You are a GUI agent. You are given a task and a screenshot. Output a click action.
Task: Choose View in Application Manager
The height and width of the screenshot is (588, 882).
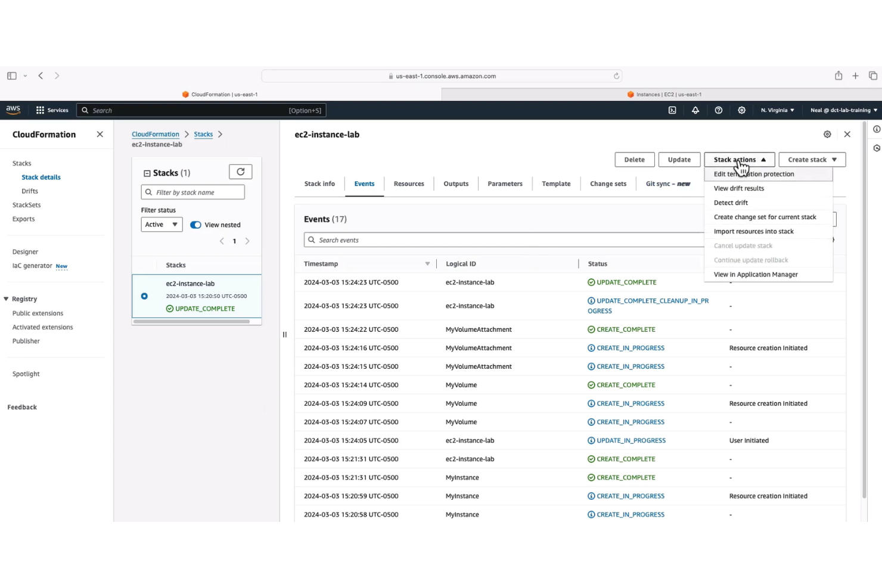point(768,275)
